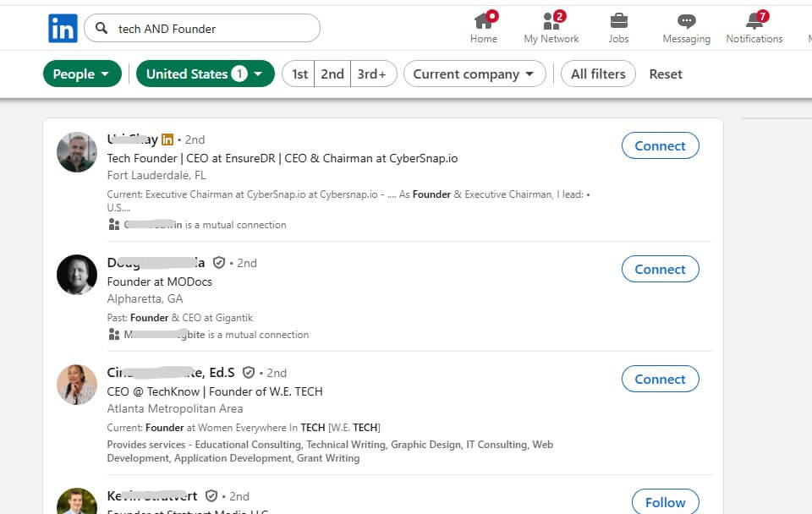The image size is (812, 514).
Task: Click mutual connection icon under the Alpharetta result
Action: click(114, 335)
